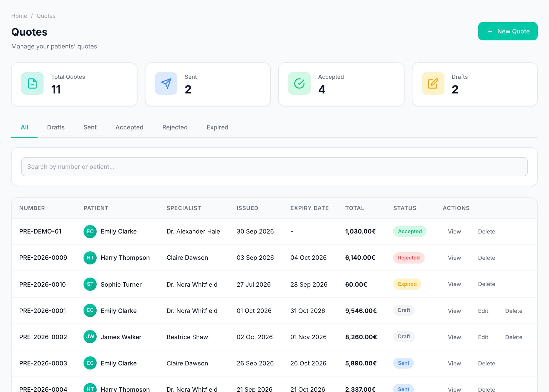The image size is (549, 392).
Task: Delete draft quote PRE-2026-0002
Action: click(x=514, y=337)
